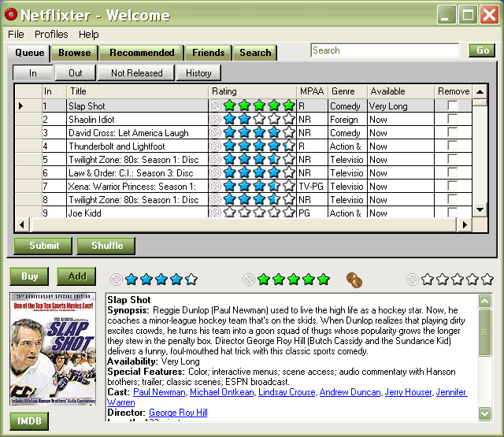
Task: Open the Help menu
Action: point(89,34)
